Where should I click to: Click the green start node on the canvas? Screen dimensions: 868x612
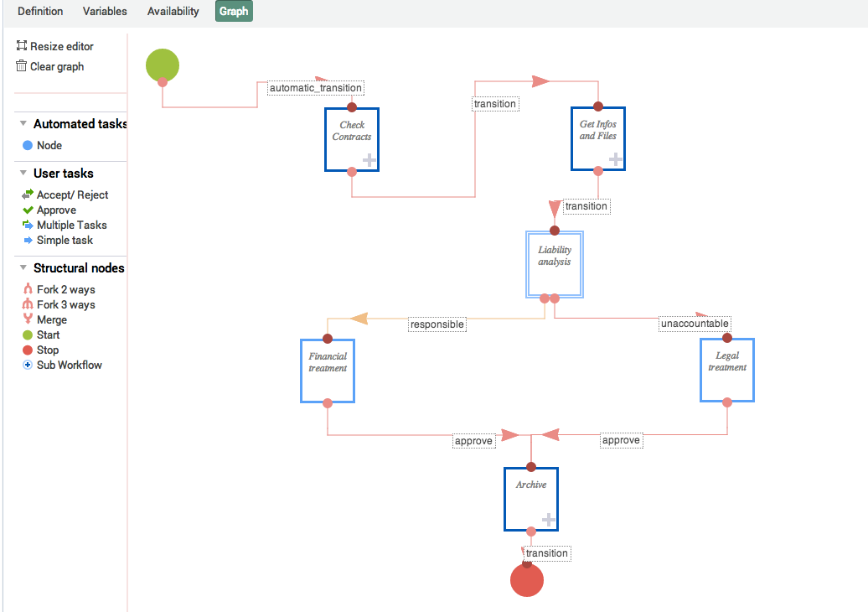163,65
